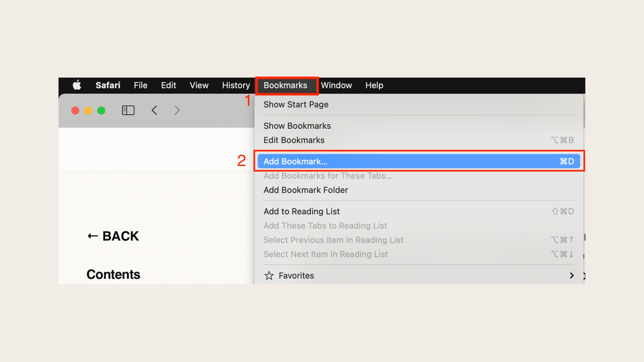
Task: Click the Contents heading
Action: [x=113, y=275]
